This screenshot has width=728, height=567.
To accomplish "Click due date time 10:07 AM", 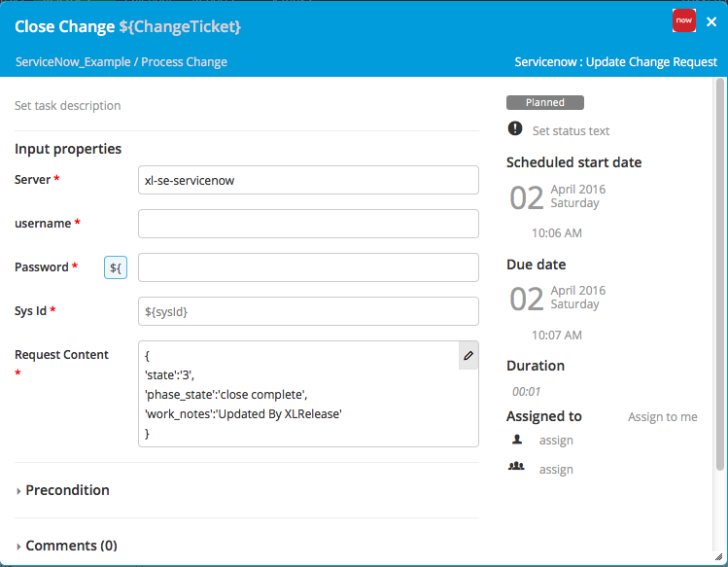I will (x=557, y=336).
